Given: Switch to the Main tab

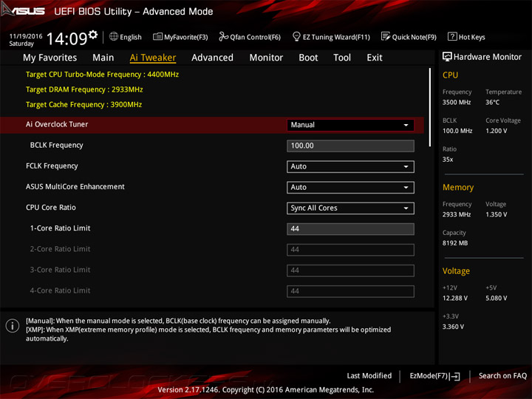Looking at the screenshot, I should (103, 58).
